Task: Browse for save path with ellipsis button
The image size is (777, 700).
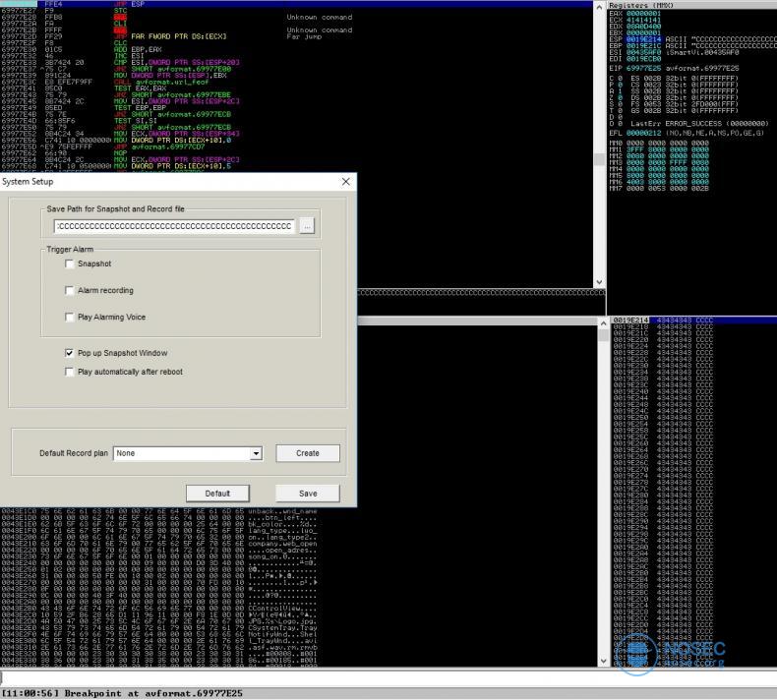Action: point(307,226)
